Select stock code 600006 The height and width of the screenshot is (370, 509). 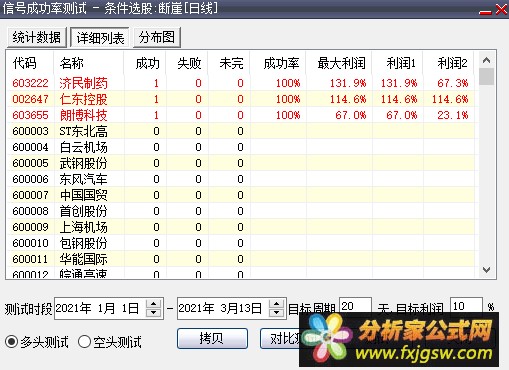click(x=30, y=179)
